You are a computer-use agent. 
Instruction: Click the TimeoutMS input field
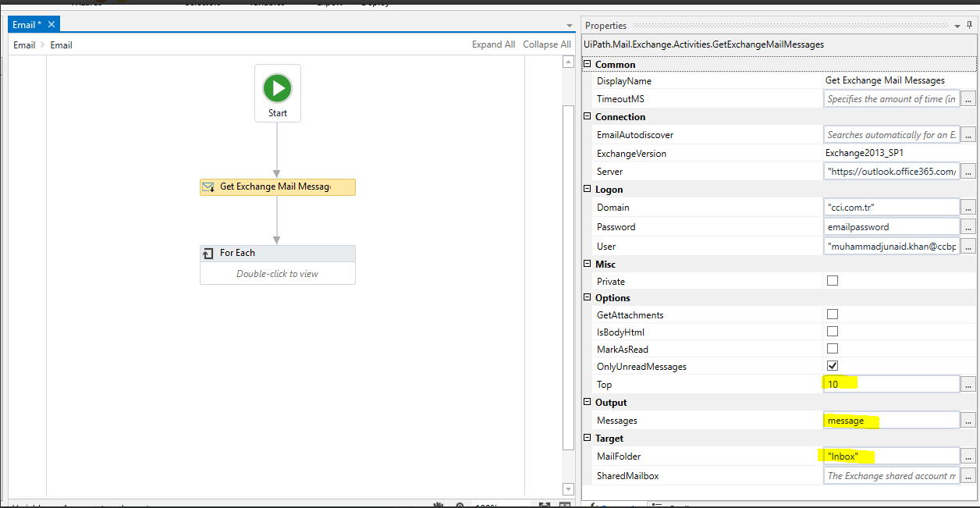click(x=891, y=99)
